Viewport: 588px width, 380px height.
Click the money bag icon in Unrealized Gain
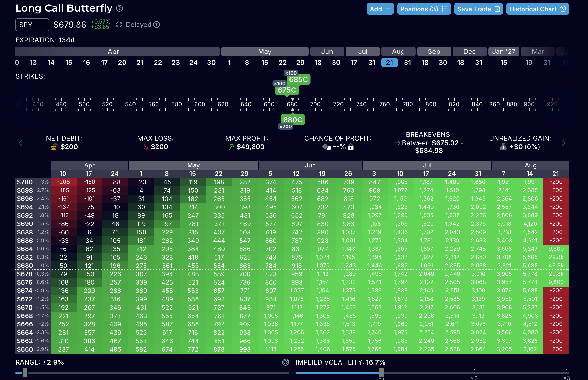pyautogui.click(x=503, y=147)
